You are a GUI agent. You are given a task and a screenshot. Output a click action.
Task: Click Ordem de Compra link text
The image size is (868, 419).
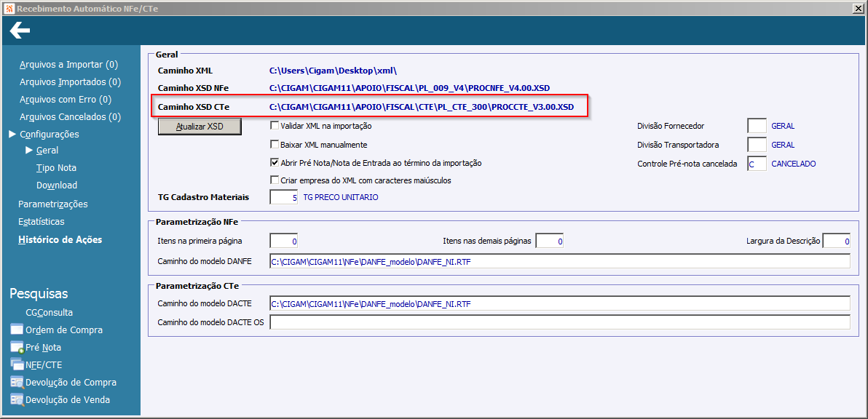click(x=64, y=330)
